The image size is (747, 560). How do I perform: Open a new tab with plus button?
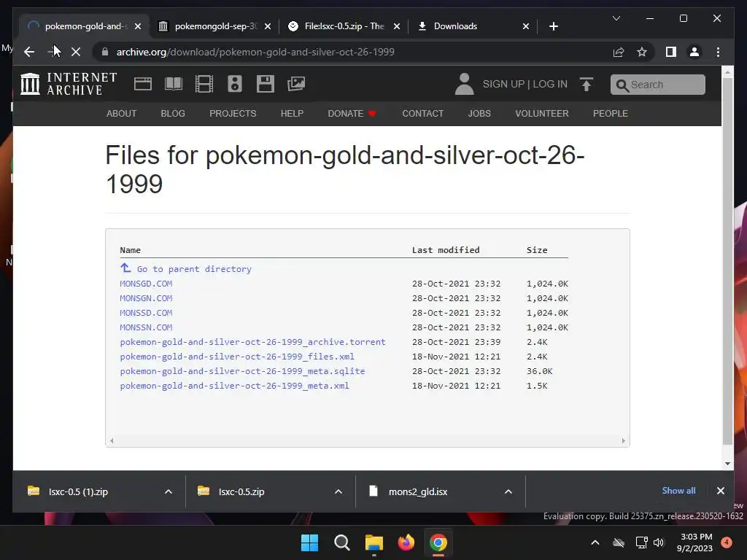tap(553, 26)
